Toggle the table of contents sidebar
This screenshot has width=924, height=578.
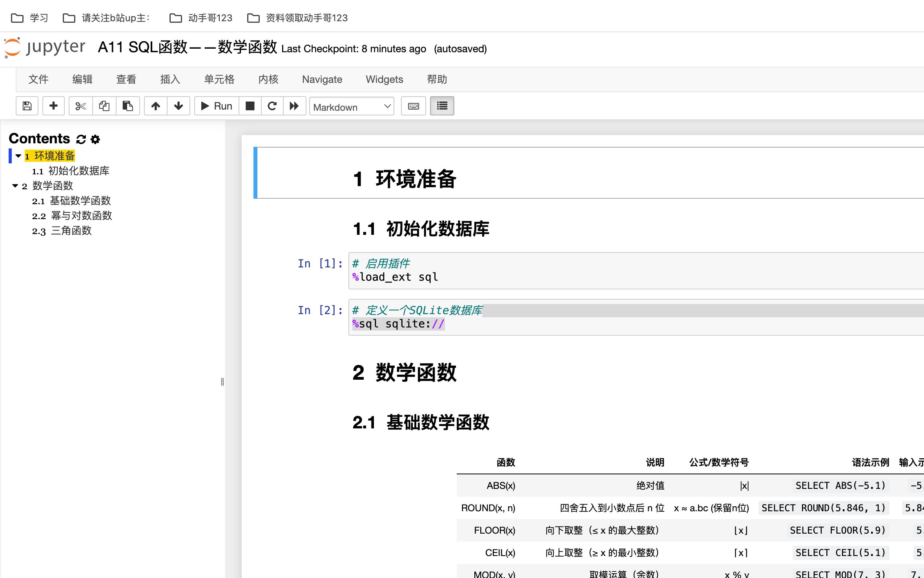442,106
